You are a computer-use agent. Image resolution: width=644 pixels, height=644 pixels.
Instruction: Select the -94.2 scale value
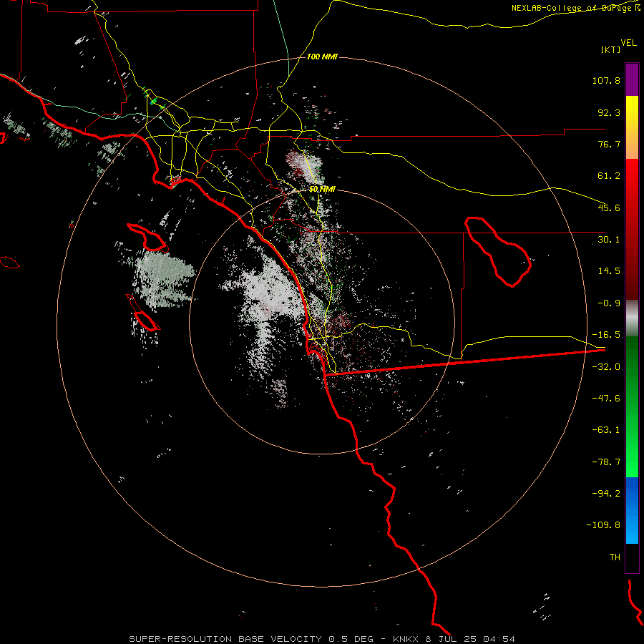pyautogui.click(x=606, y=493)
